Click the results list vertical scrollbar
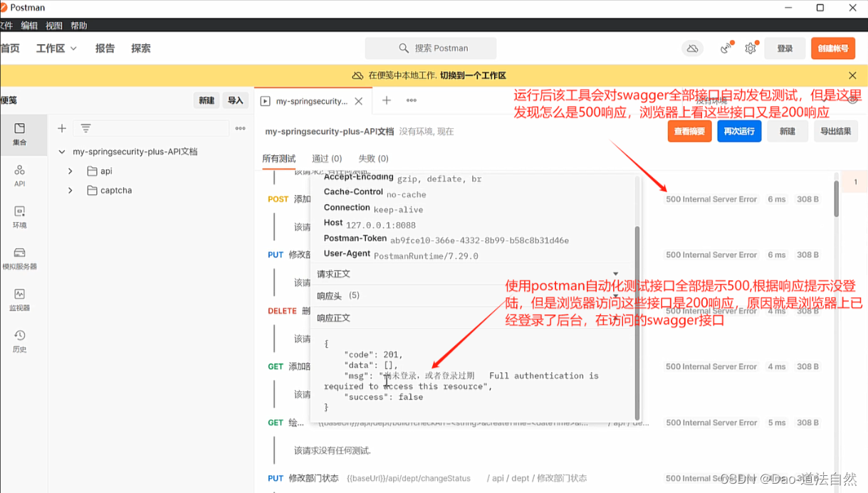Screen dimensions: 868x493 (837, 198)
